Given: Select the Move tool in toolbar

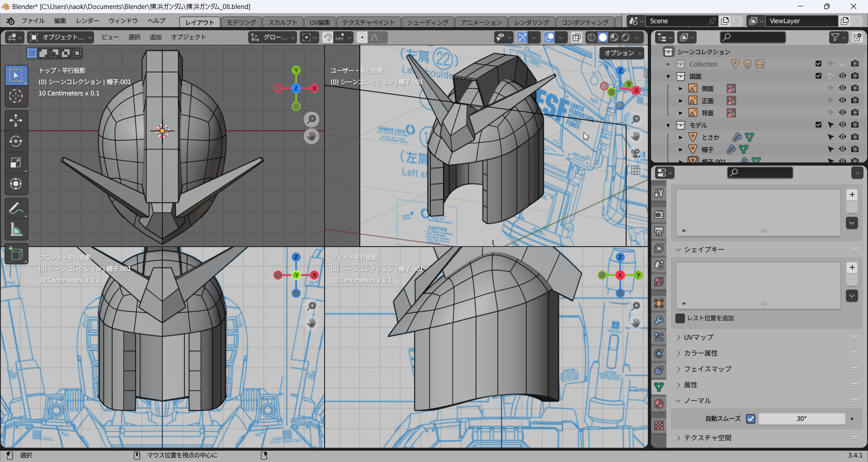Looking at the screenshot, I should (16, 120).
